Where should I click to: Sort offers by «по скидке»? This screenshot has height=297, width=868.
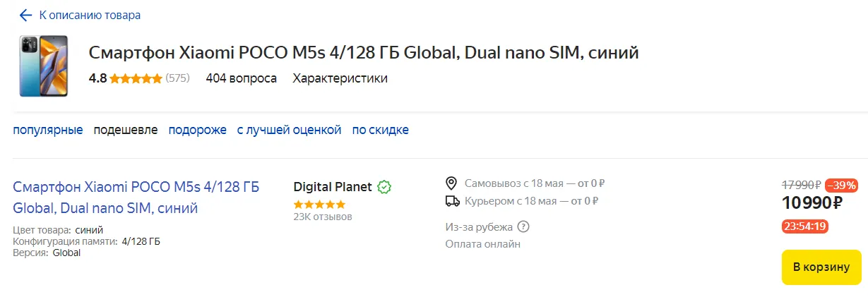(x=380, y=130)
